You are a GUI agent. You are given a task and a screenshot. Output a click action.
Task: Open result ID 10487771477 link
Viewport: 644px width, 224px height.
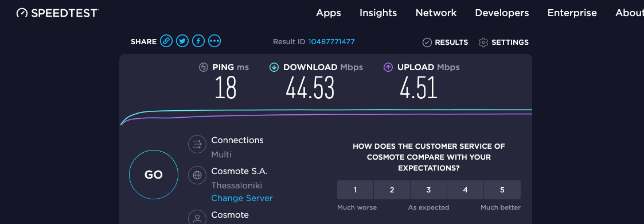tap(331, 41)
